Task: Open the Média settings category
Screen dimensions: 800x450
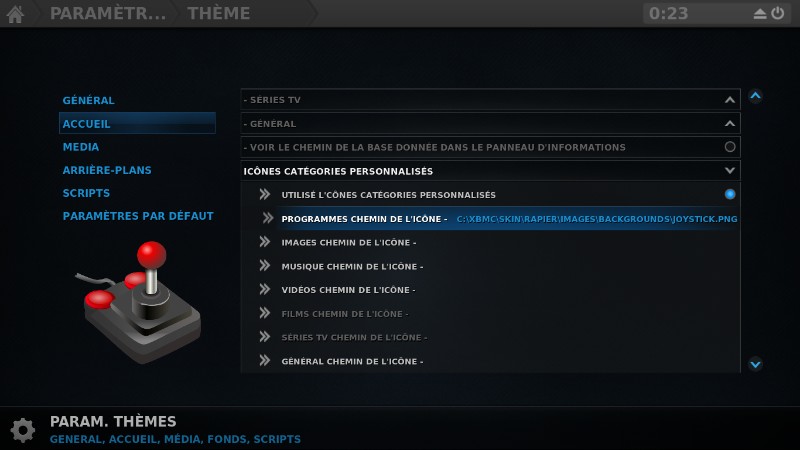Action: tap(81, 147)
